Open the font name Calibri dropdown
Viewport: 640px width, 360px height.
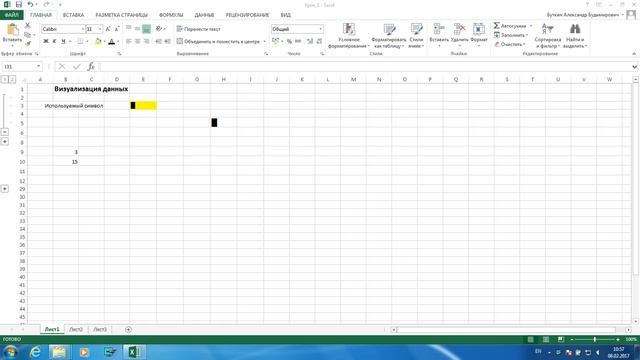coord(82,29)
